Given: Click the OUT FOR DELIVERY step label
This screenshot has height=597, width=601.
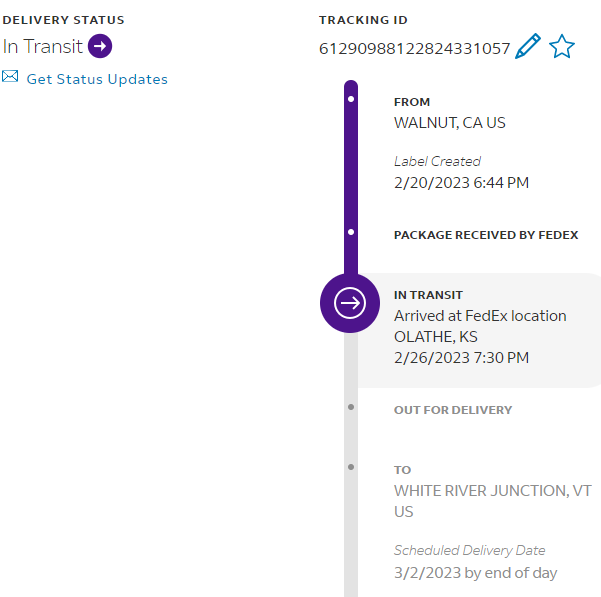Looking at the screenshot, I should click(x=452, y=410).
